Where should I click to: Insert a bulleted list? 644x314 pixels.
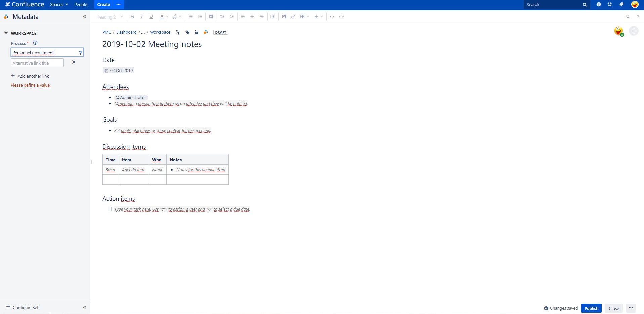(191, 16)
